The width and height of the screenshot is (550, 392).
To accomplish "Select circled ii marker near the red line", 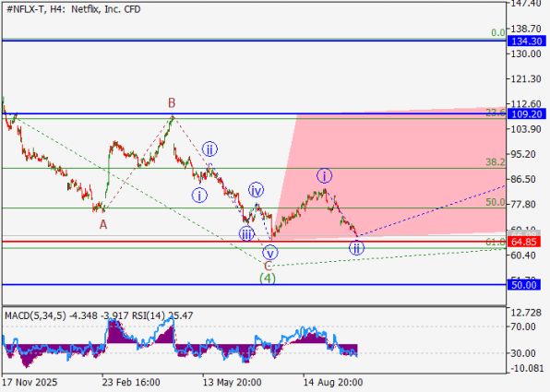I will [356, 248].
